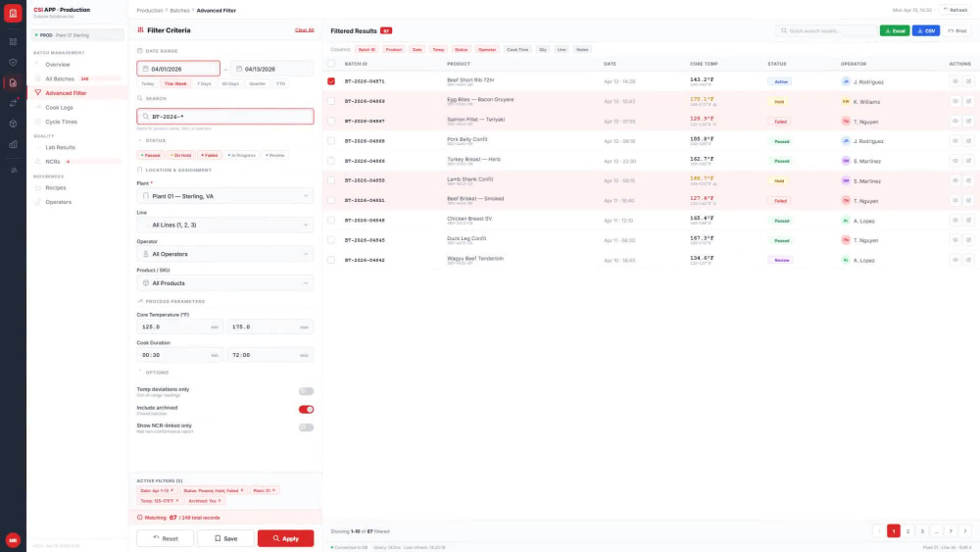Remove the Archived Yes filter chip

tap(220, 501)
